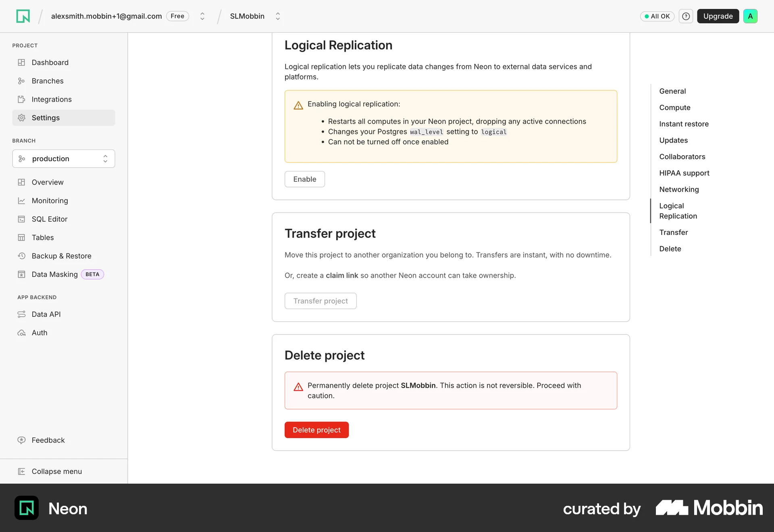Jump to Collaborators section
Image resolution: width=774 pixels, height=532 pixels.
pos(682,157)
